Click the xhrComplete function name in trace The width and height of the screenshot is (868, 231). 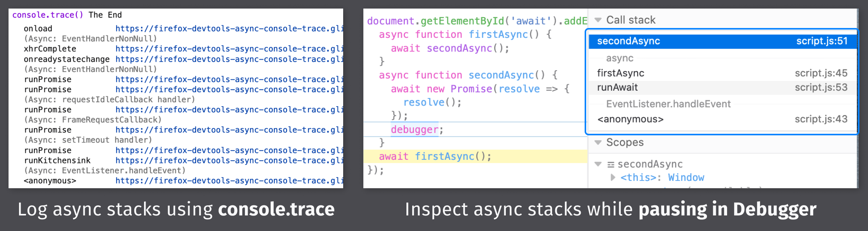pos(50,49)
